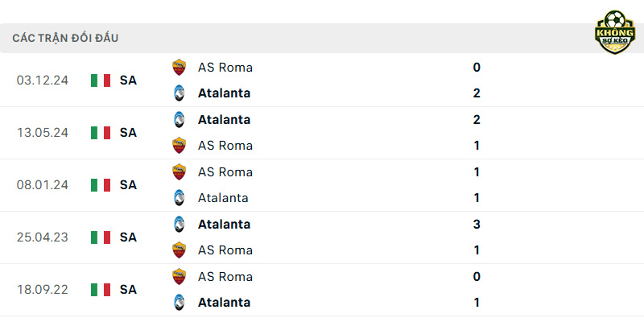Select Atalanta name in 08.01.24 draw
This screenshot has height=322, width=644.
coord(223,198)
